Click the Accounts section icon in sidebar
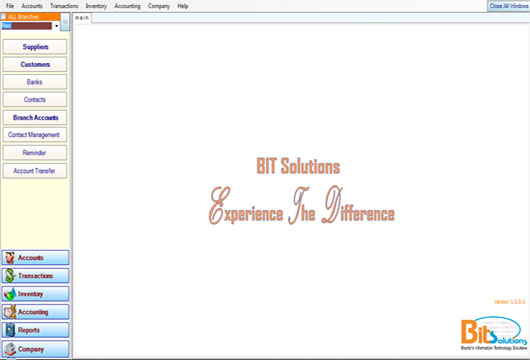Screen dimensions: 530x360 [x=9, y=258]
